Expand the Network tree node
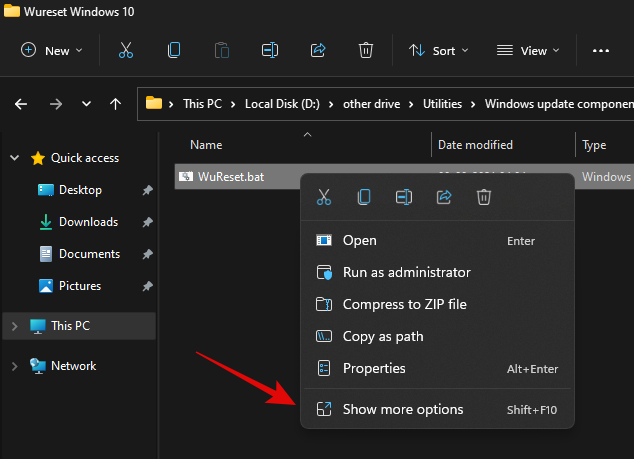 coord(14,366)
